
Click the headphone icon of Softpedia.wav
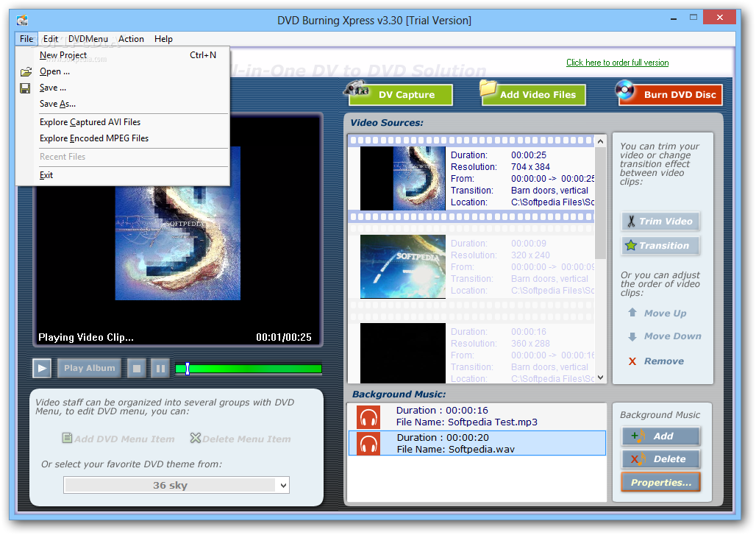[x=369, y=444]
